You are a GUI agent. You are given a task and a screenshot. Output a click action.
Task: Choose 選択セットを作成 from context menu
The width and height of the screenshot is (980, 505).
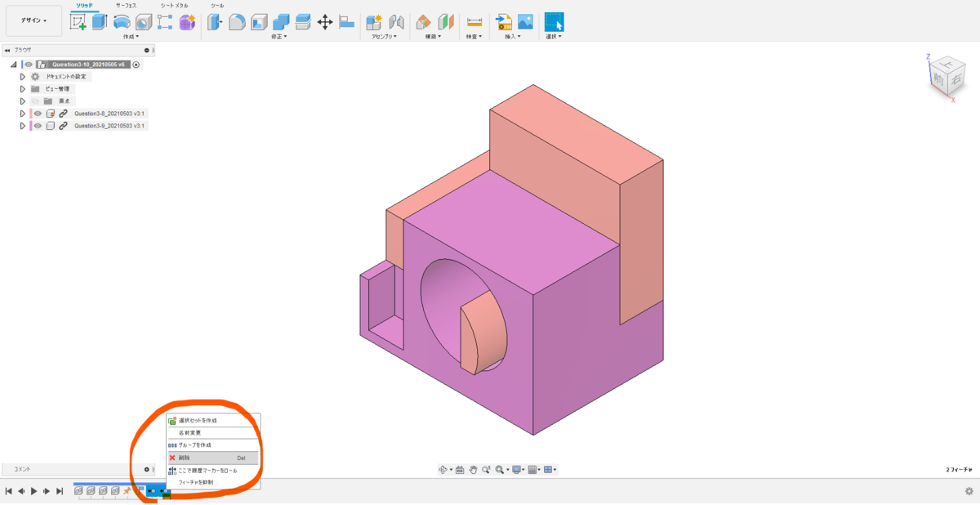(x=213, y=420)
